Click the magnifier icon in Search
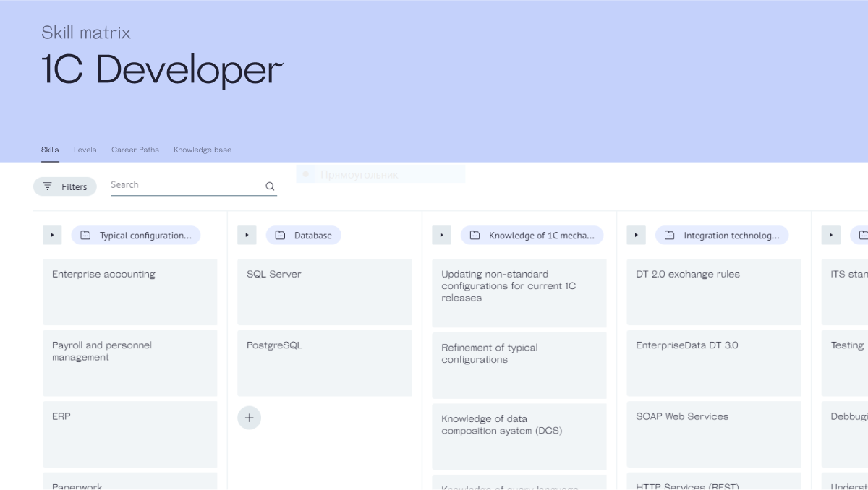The image size is (868, 490). (x=270, y=186)
